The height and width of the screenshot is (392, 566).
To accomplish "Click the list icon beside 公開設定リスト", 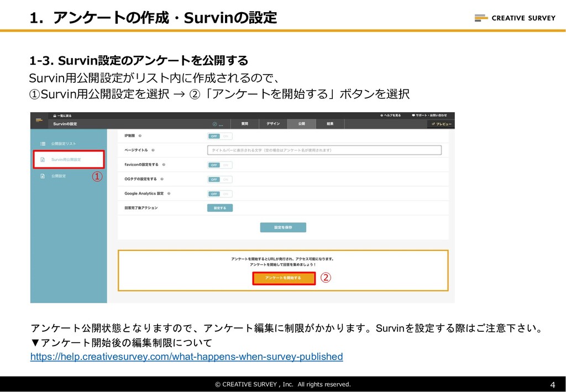I will click(x=43, y=144).
